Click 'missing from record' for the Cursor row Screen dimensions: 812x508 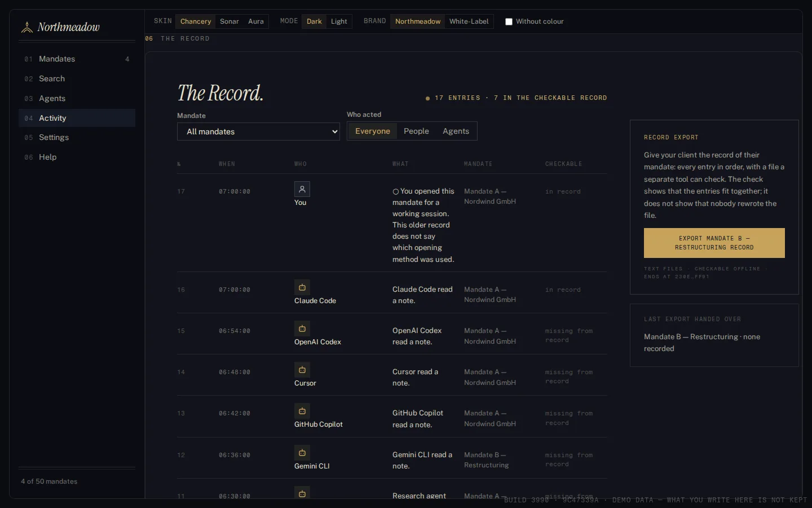coord(569,376)
